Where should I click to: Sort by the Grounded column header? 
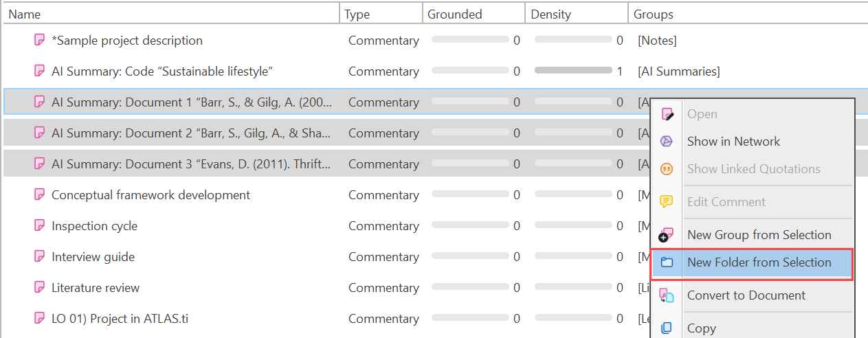(x=454, y=14)
